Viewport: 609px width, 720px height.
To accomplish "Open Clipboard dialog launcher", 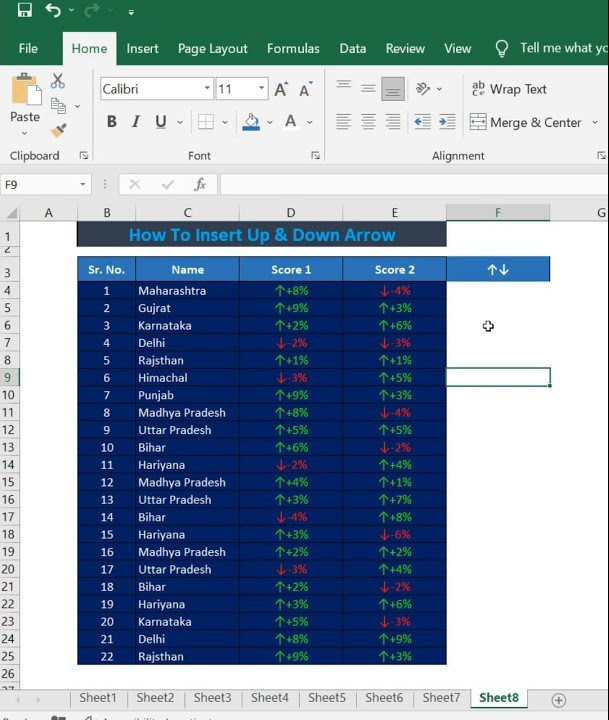I will coord(84,156).
